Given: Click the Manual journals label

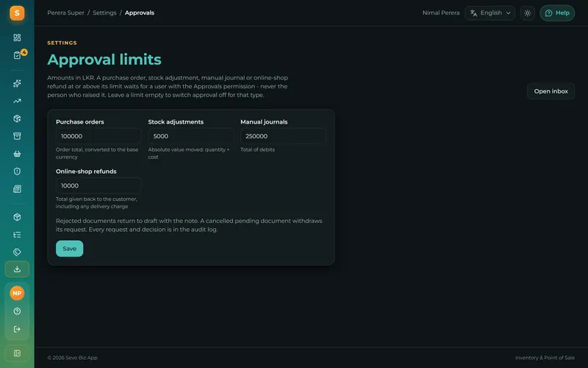Looking at the screenshot, I should (264, 122).
